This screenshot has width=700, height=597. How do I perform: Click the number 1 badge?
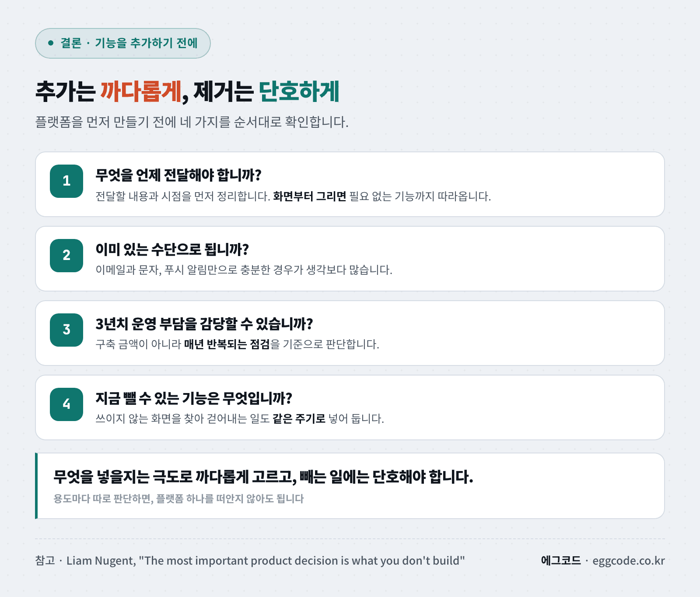(x=66, y=181)
